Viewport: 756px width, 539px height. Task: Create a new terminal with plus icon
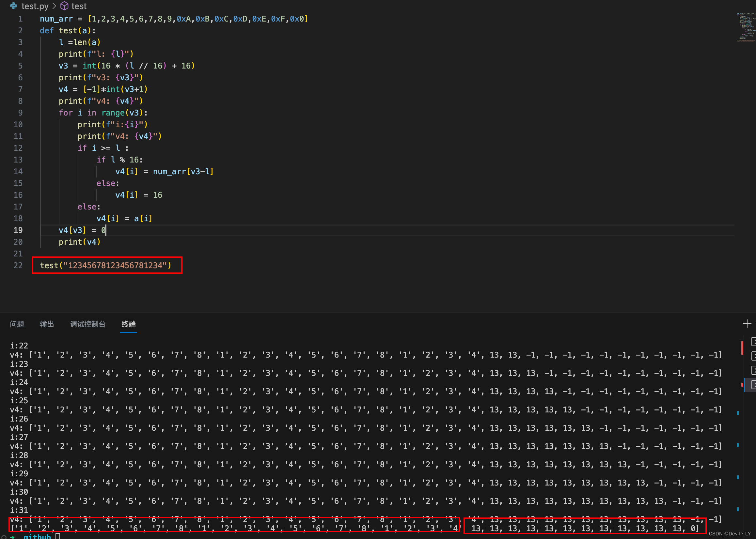click(x=747, y=324)
